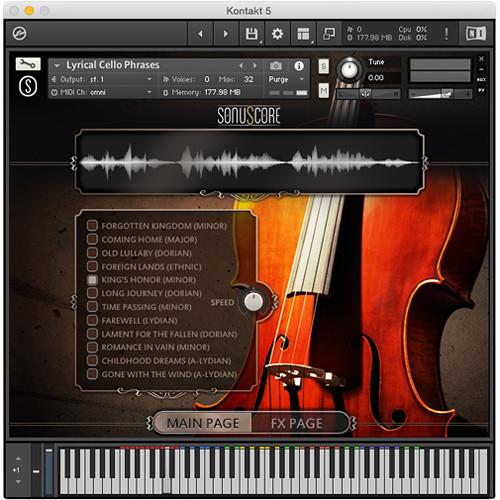Enable Old Lullaby (Dorian) phrase checkbox
The image size is (500, 500).
click(92, 253)
